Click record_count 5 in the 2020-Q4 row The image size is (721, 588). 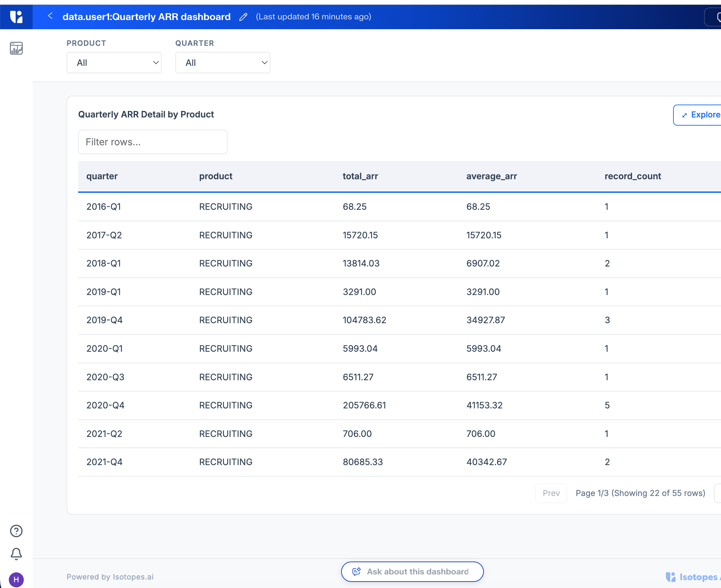coord(607,405)
